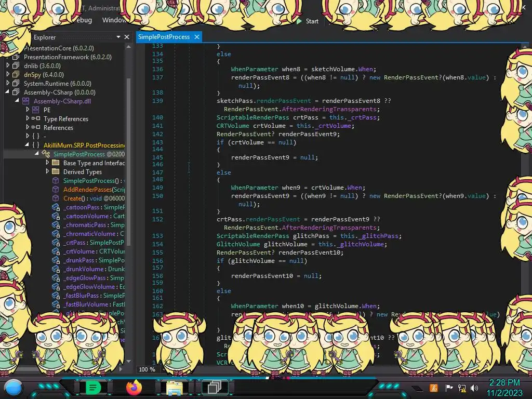The image size is (532, 399).
Task: Select AddRenderPasses method in tree
Action: coord(94,190)
